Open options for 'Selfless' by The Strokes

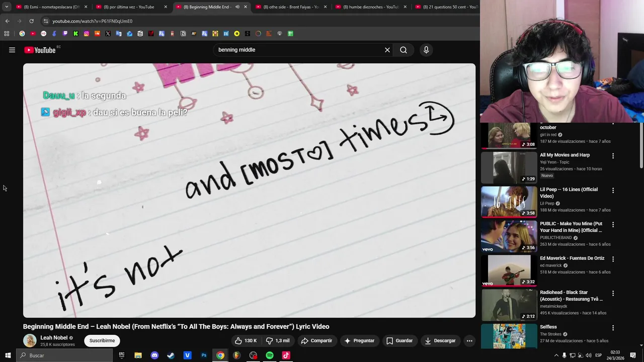click(x=613, y=328)
